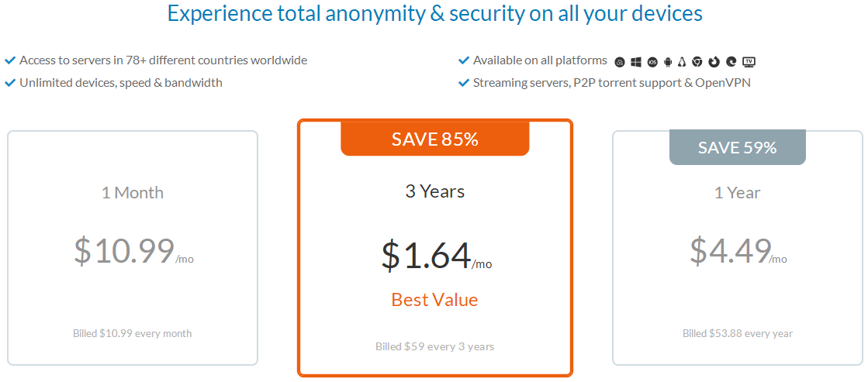Image resolution: width=868 pixels, height=382 pixels.
Task: Click the $1.64/mo price text
Action: [x=436, y=256]
